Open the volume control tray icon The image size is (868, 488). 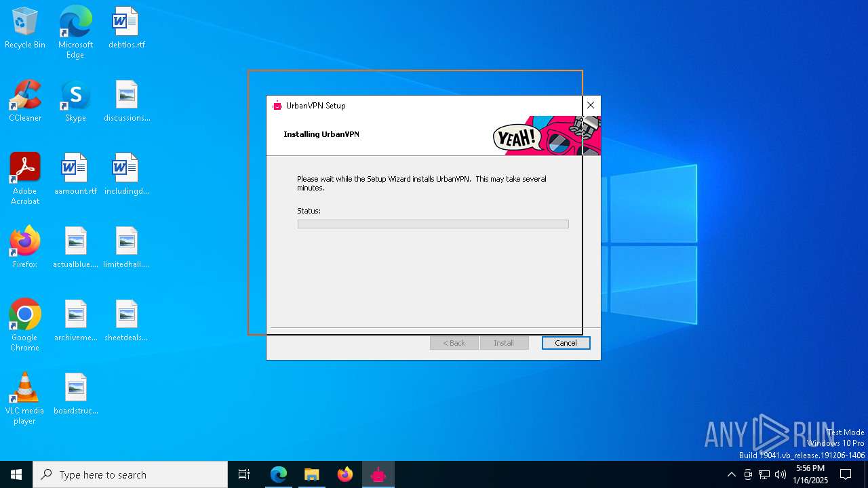781,474
